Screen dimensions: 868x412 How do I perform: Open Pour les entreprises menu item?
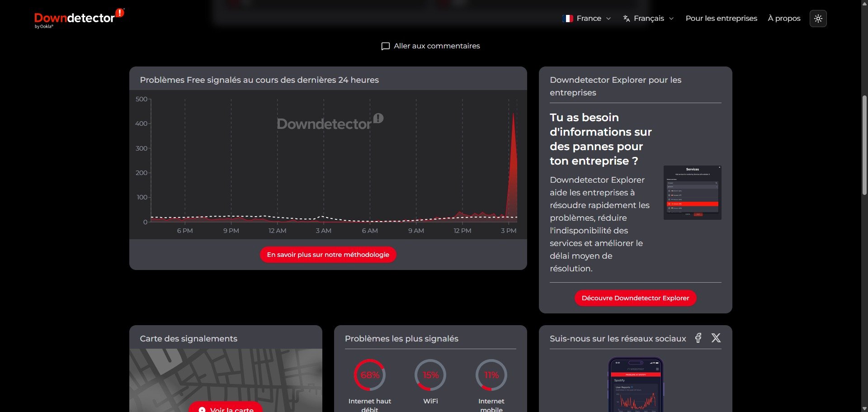(721, 19)
